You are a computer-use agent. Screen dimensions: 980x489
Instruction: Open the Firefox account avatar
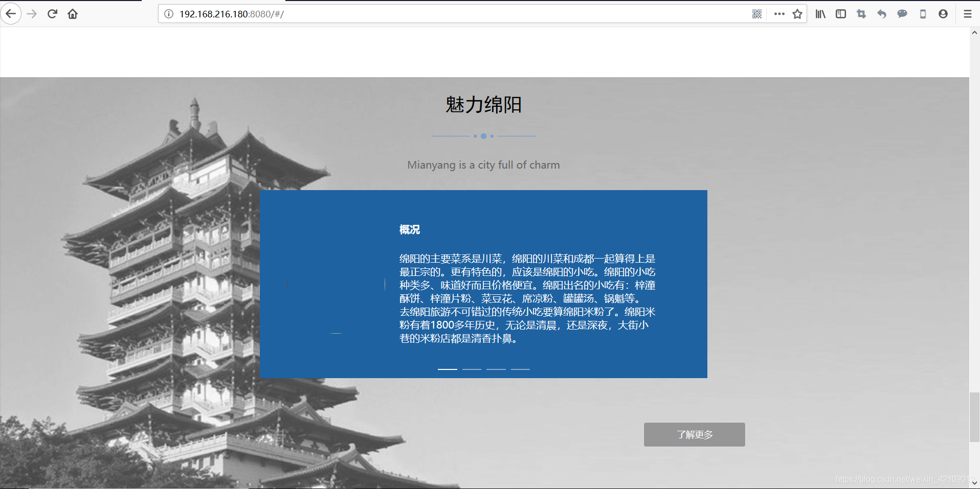(943, 14)
